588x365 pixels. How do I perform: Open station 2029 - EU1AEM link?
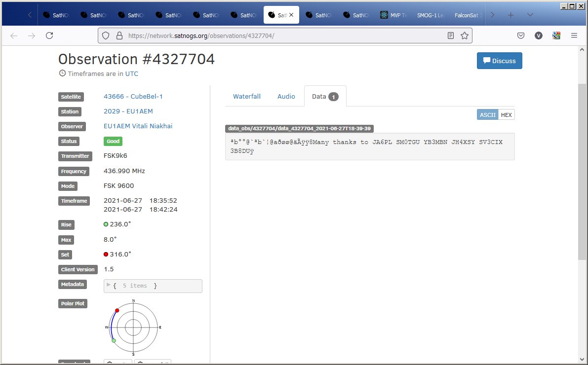[x=128, y=111]
